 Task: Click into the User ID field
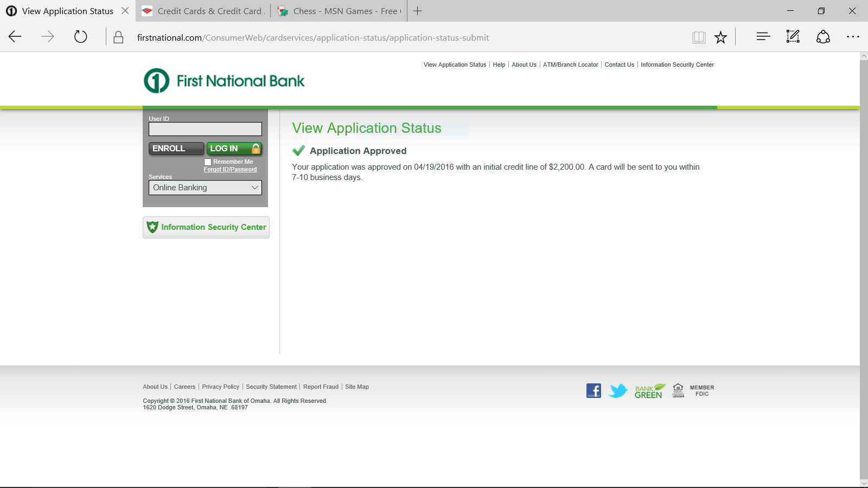205,129
